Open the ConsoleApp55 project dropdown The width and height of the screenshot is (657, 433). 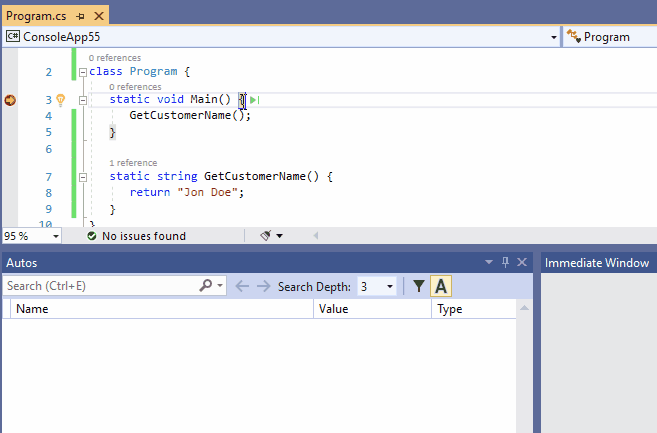554,37
